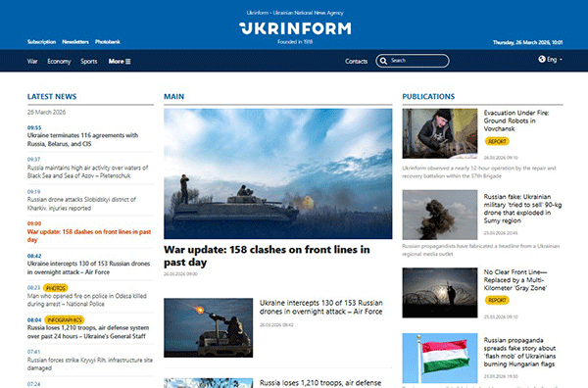This screenshot has width=588, height=388.
Task: Open 'Russia maintains high air activity' news item
Action: coord(87,171)
